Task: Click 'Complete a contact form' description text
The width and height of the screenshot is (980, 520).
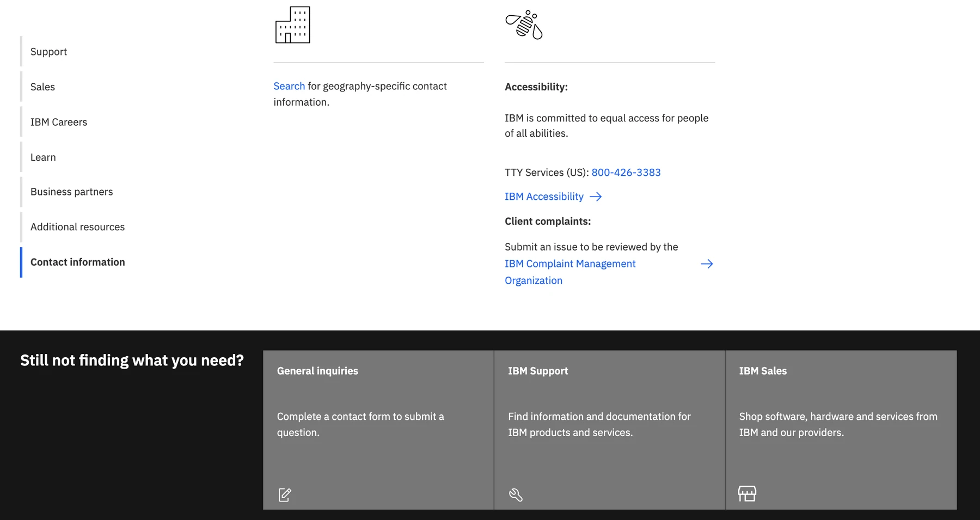Action: tap(360, 425)
